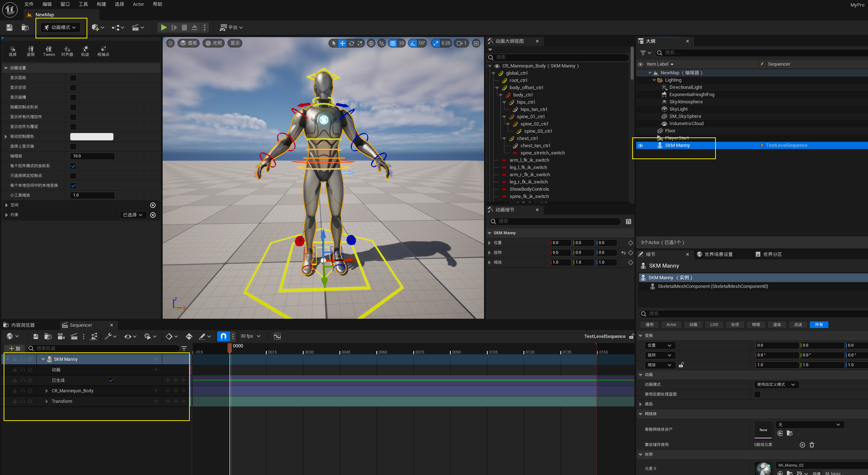Click the Save level icon
This screenshot has height=475, width=868.
click(x=9, y=28)
